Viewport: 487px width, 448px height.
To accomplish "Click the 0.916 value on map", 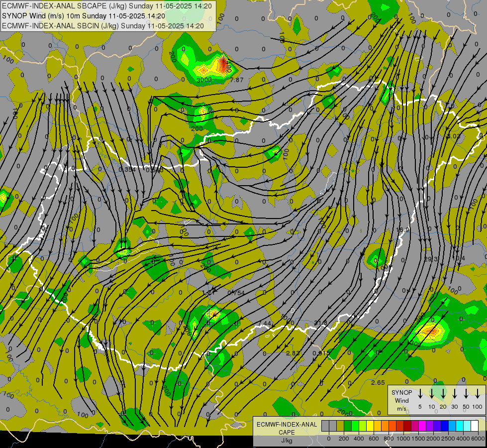I will click(x=321, y=353).
